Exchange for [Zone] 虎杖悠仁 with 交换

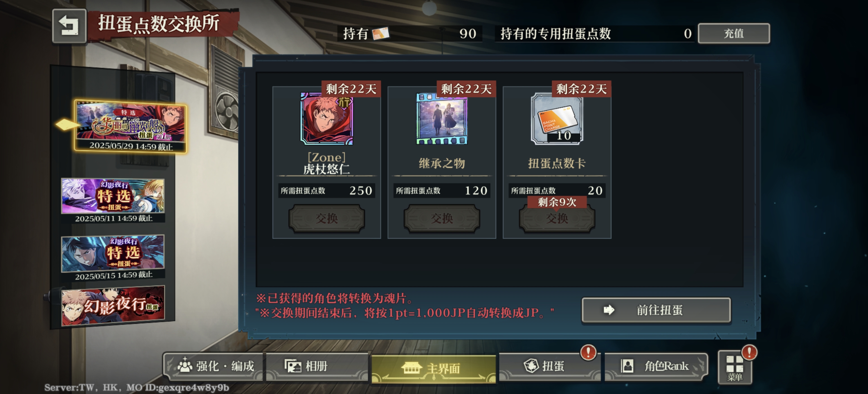[327, 219]
